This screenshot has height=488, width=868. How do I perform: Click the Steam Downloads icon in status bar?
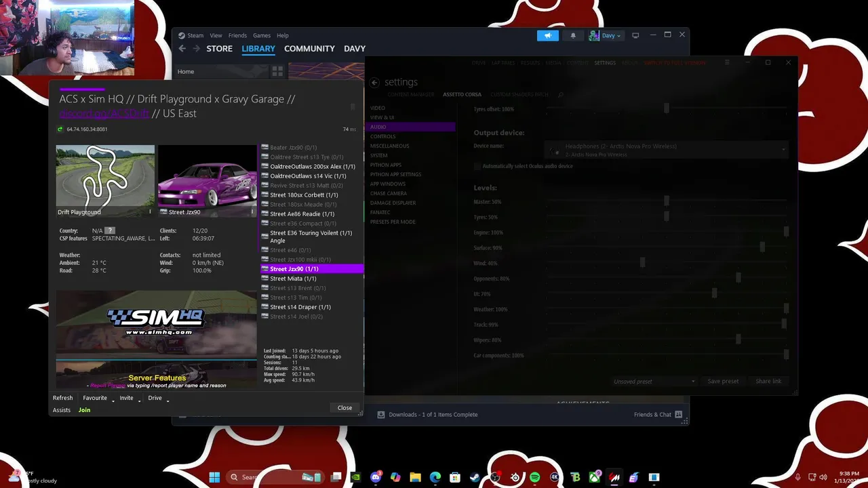coord(381,414)
